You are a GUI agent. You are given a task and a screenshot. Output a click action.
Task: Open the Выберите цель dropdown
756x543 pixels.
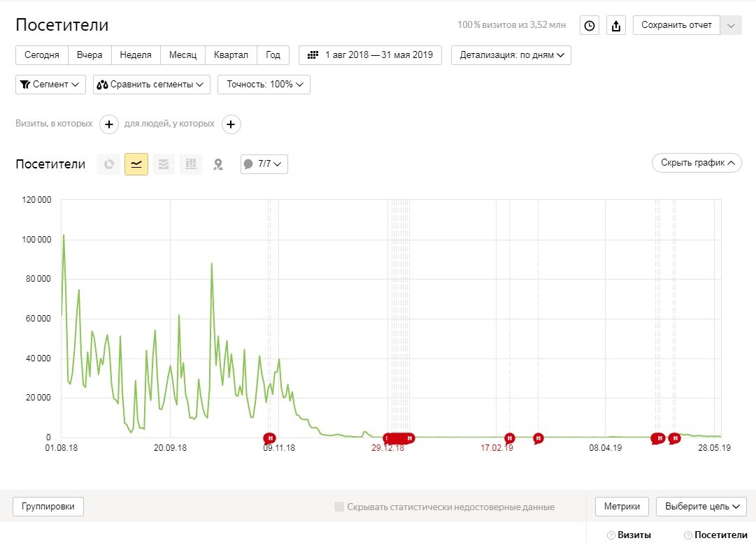(x=701, y=507)
